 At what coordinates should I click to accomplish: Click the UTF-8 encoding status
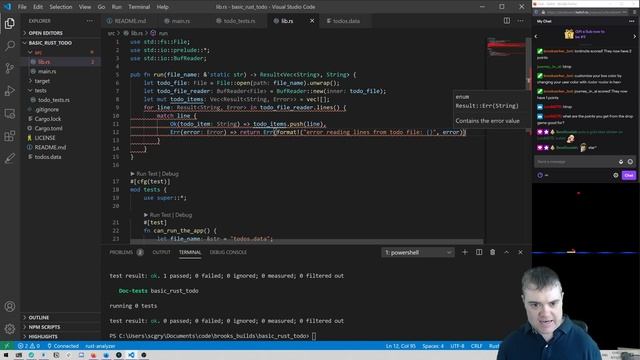click(x=457, y=346)
